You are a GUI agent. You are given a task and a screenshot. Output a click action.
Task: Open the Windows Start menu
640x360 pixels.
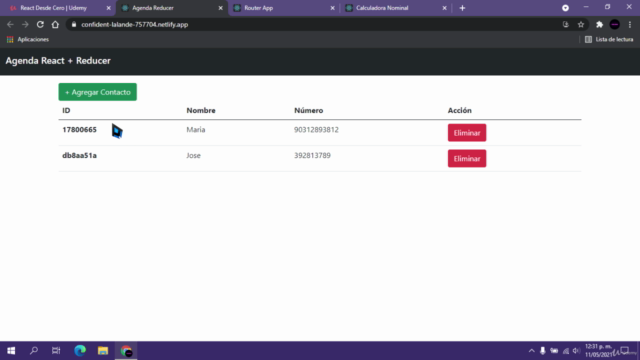[11, 351]
